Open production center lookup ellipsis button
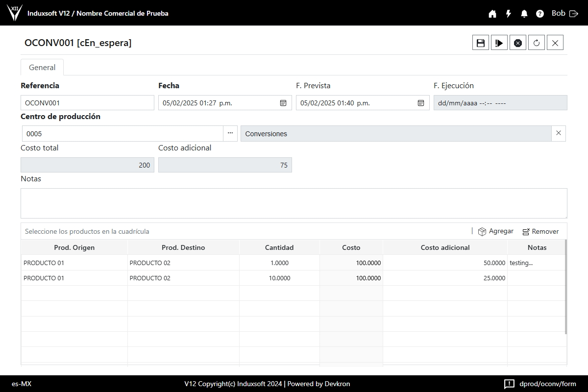The image size is (588, 392). coord(230,133)
